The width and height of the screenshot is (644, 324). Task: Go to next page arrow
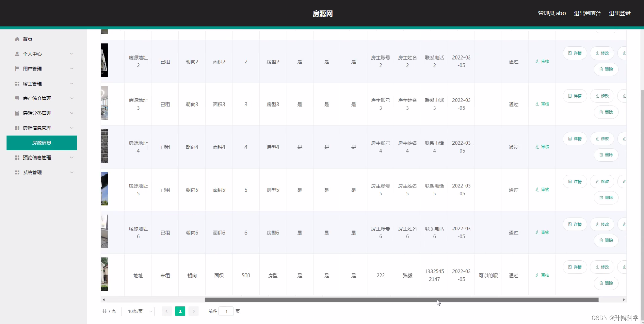[194, 311]
